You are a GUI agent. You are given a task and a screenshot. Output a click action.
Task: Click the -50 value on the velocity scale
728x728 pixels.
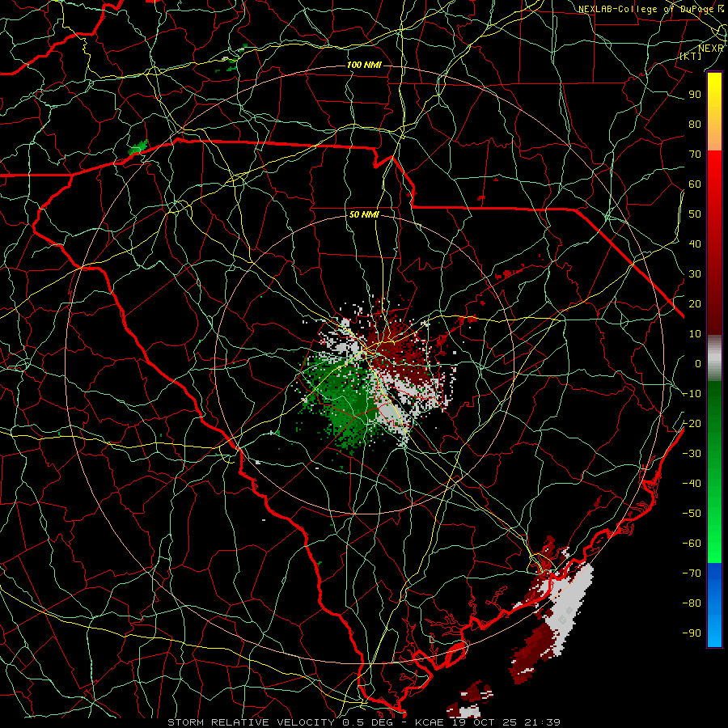click(x=692, y=514)
